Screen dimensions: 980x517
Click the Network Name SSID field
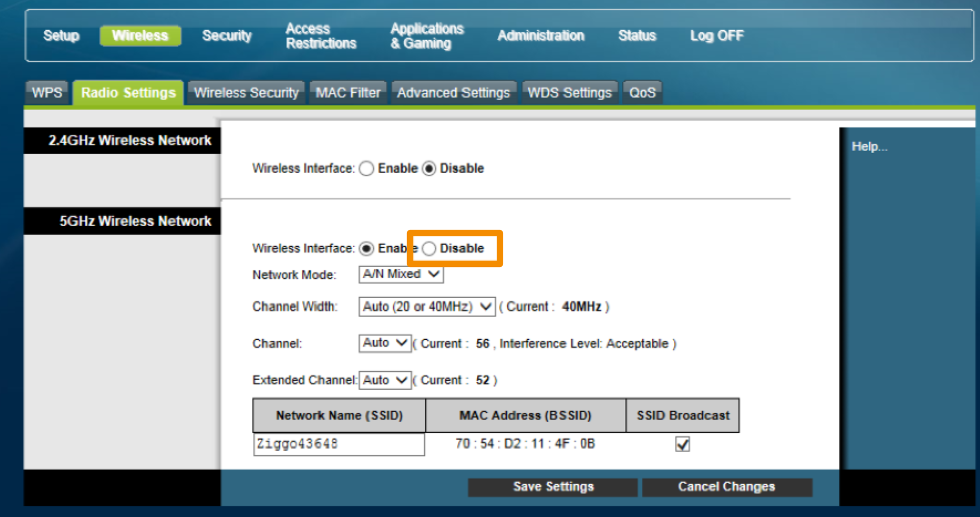click(x=338, y=444)
